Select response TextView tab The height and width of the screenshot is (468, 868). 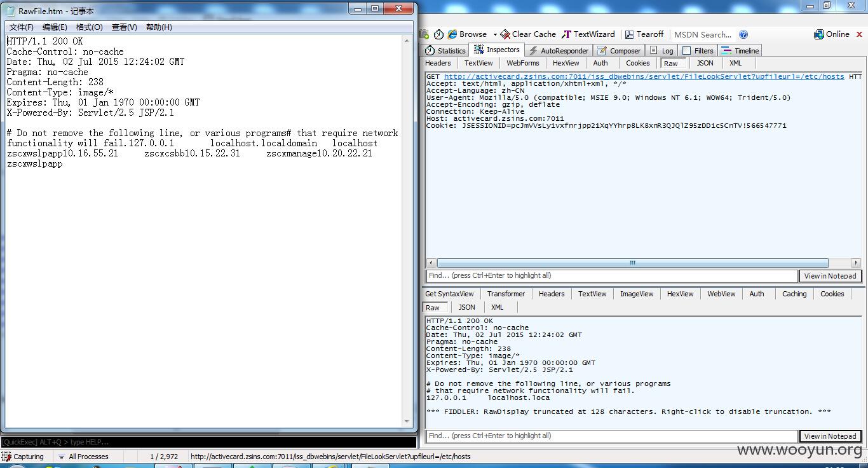[x=592, y=294]
